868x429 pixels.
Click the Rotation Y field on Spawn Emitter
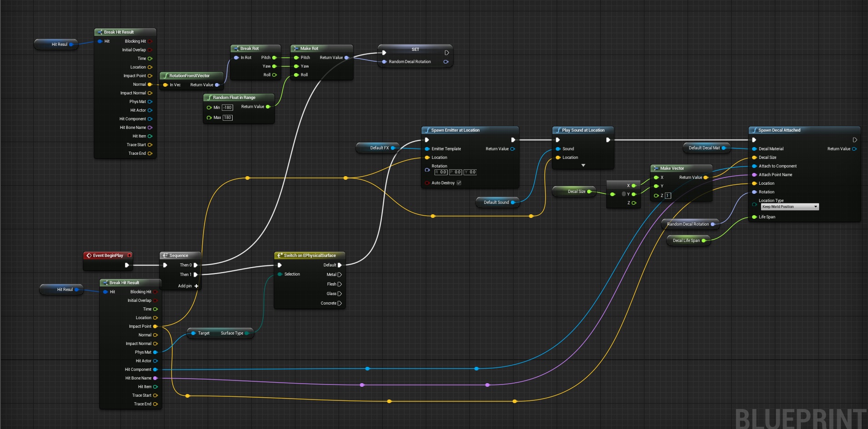point(470,172)
